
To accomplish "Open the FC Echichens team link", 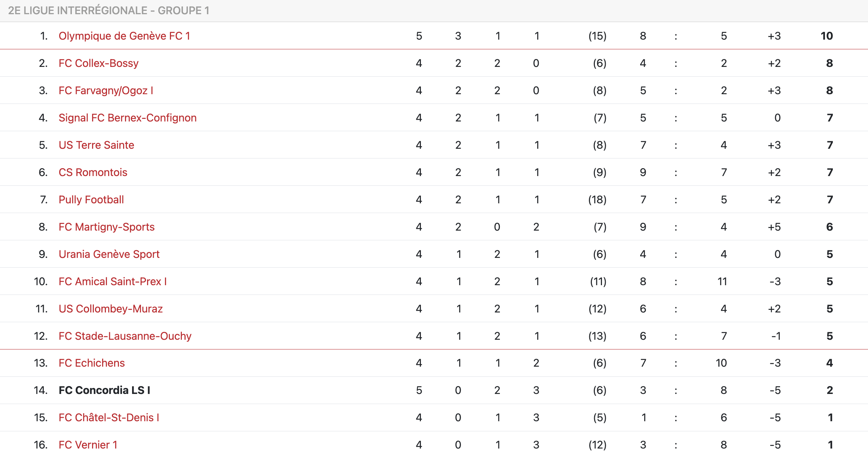I will (x=92, y=363).
